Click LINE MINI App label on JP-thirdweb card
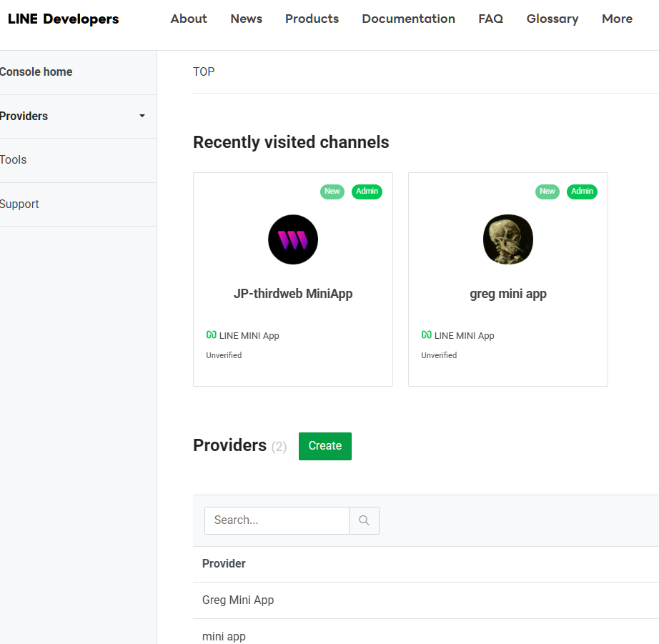This screenshot has width=659, height=644. pyautogui.click(x=249, y=335)
